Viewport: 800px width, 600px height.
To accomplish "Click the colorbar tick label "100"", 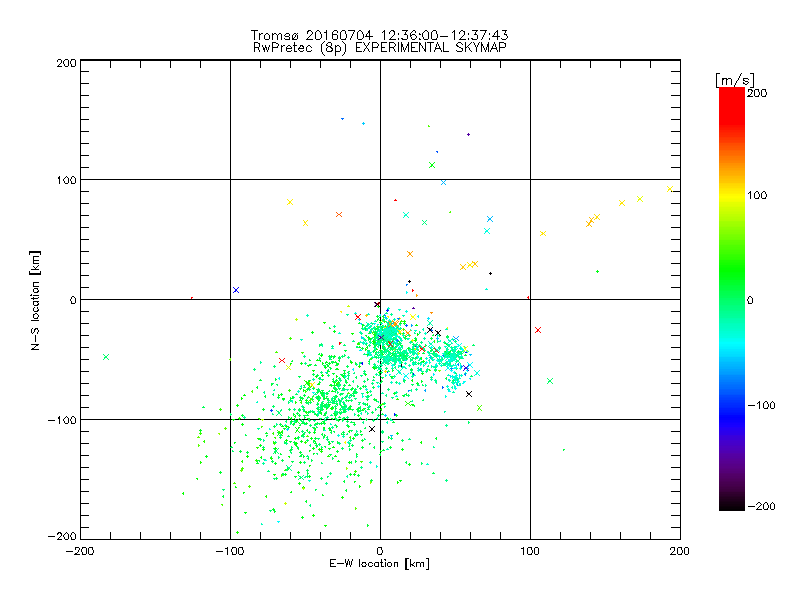I will tap(757, 195).
